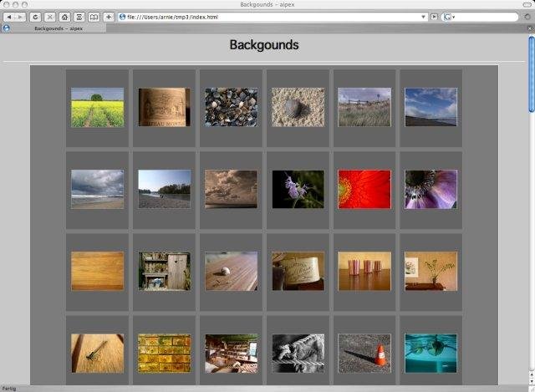The width and height of the screenshot is (535, 392).
Task: Open the snail shell on wood thumbnail
Action: pyautogui.click(x=232, y=272)
